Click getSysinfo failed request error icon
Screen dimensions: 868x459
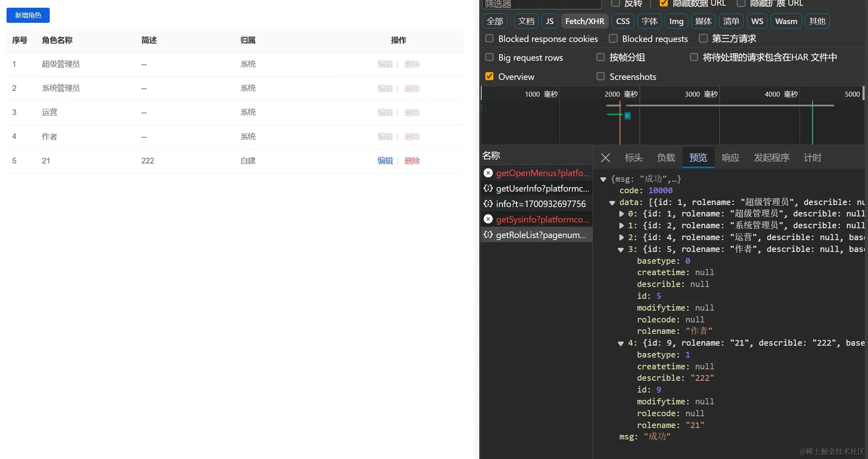(x=488, y=219)
